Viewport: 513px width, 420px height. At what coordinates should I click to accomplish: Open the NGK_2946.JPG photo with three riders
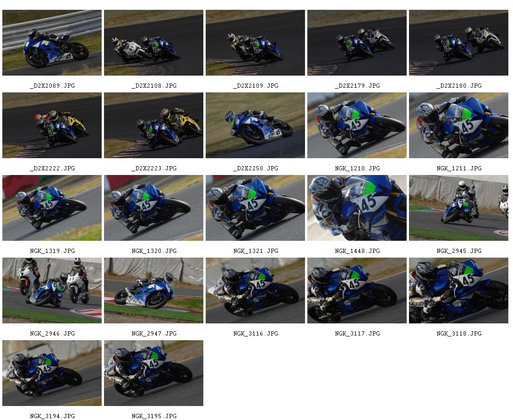pos(52,291)
